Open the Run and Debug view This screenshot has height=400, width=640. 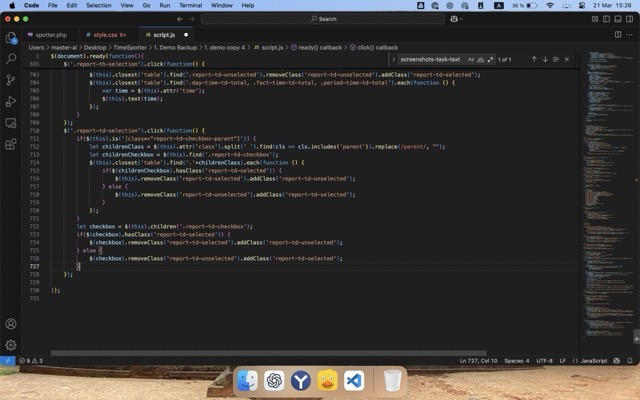tap(11, 101)
